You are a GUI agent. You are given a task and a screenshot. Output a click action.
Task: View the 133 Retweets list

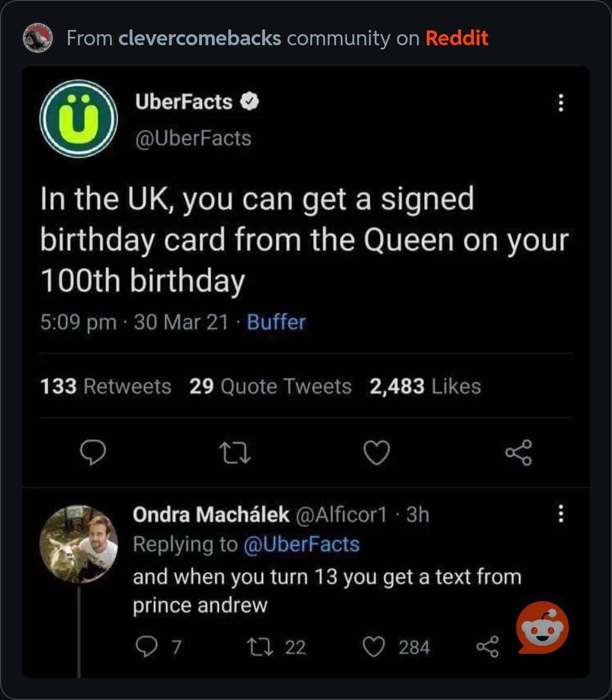click(106, 387)
